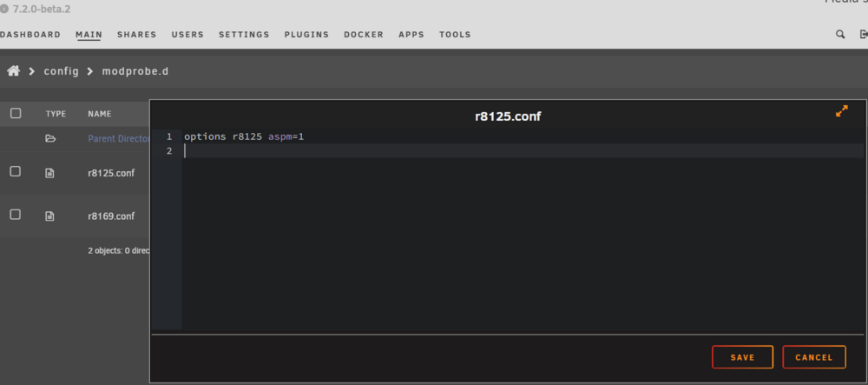Click the line number 1 in the gutter
This screenshot has height=385, width=868.
[169, 136]
